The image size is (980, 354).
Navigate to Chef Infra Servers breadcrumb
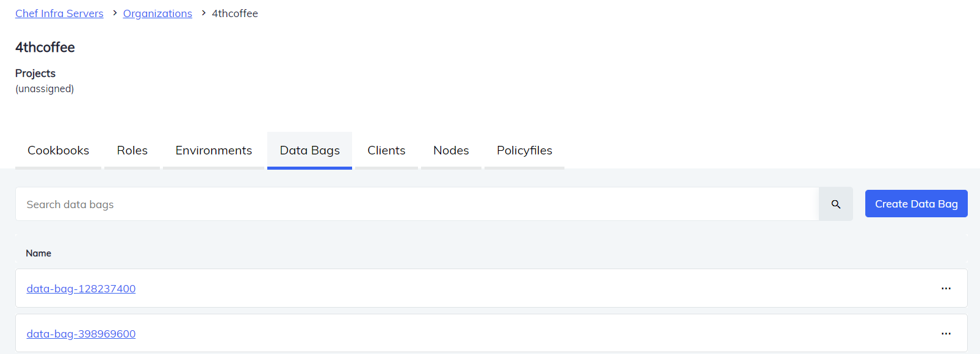[59, 13]
